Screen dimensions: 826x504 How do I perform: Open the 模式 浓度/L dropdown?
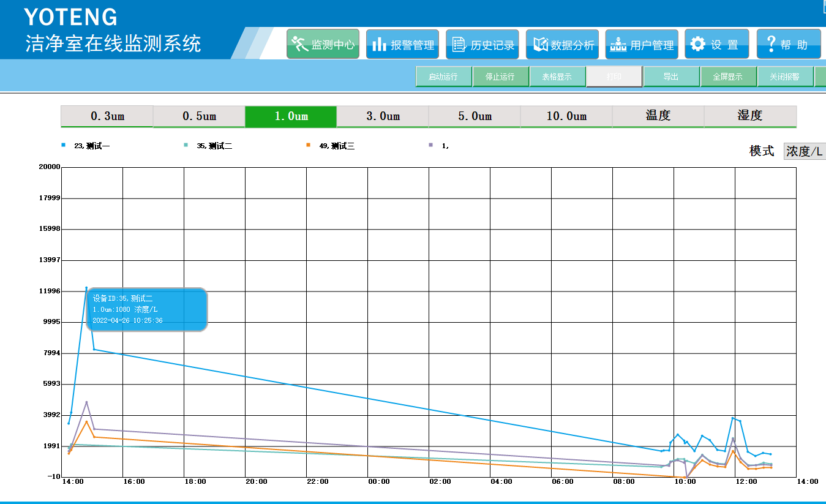point(805,151)
